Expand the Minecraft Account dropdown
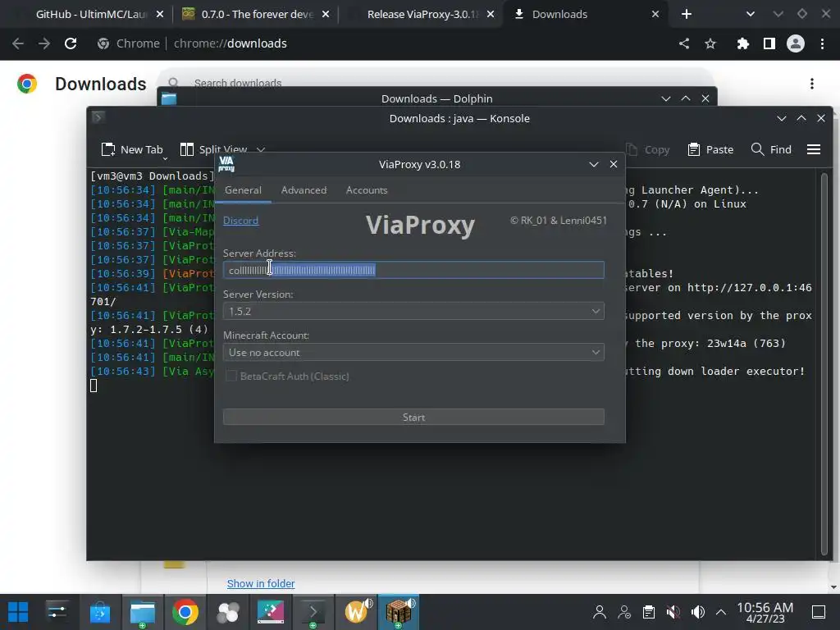The image size is (840, 630). [x=413, y=353]
